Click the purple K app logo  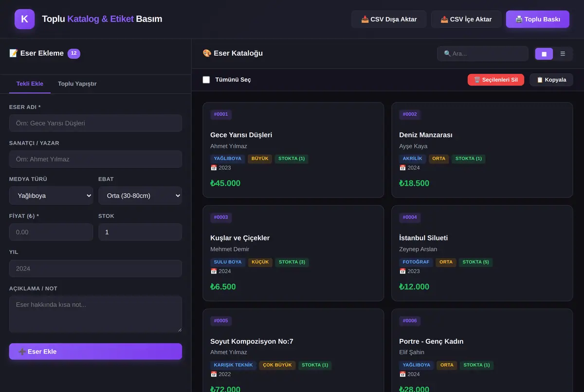coord(24,19)
